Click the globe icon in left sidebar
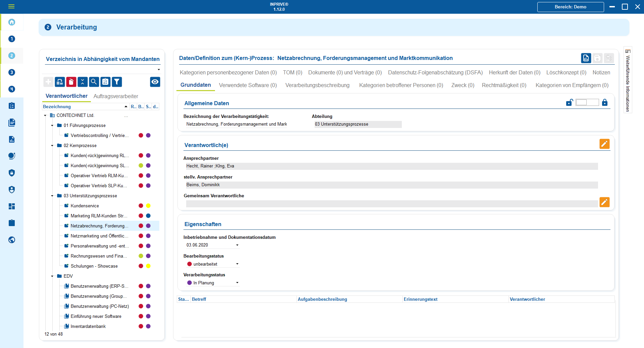The image size is (644, 348). [12, 240]
